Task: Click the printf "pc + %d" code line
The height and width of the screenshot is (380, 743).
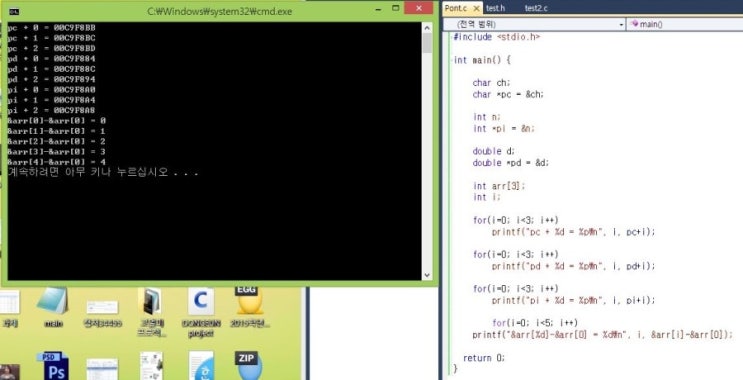Action: [x=573, y=232]
